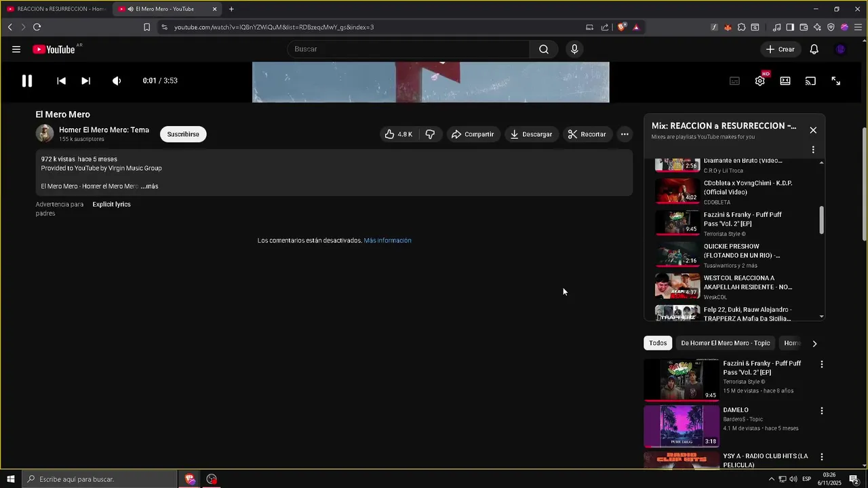The width and height of the screenshot is (868, 488).
Task: Open more actions menu beside Recortar
Action: point(625,134)
